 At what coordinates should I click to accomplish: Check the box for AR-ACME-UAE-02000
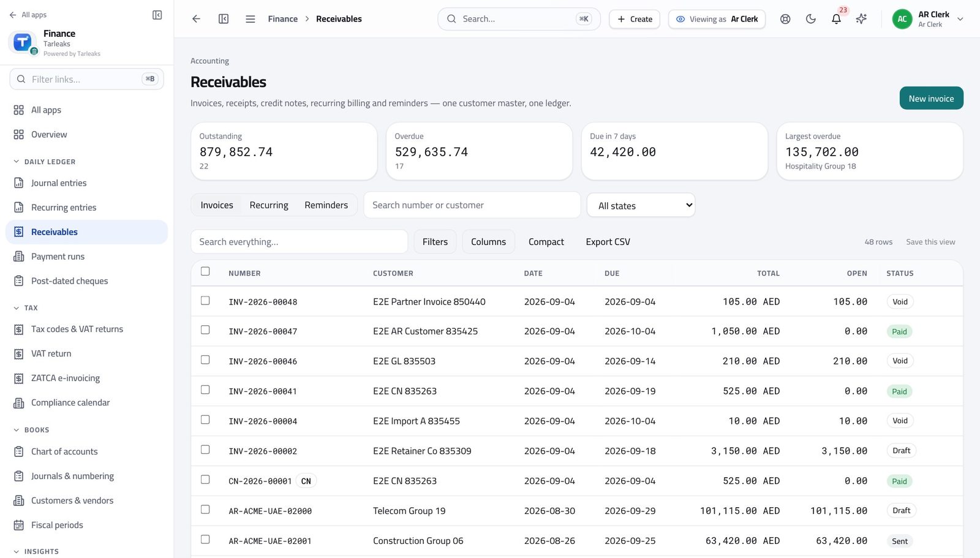205,510
